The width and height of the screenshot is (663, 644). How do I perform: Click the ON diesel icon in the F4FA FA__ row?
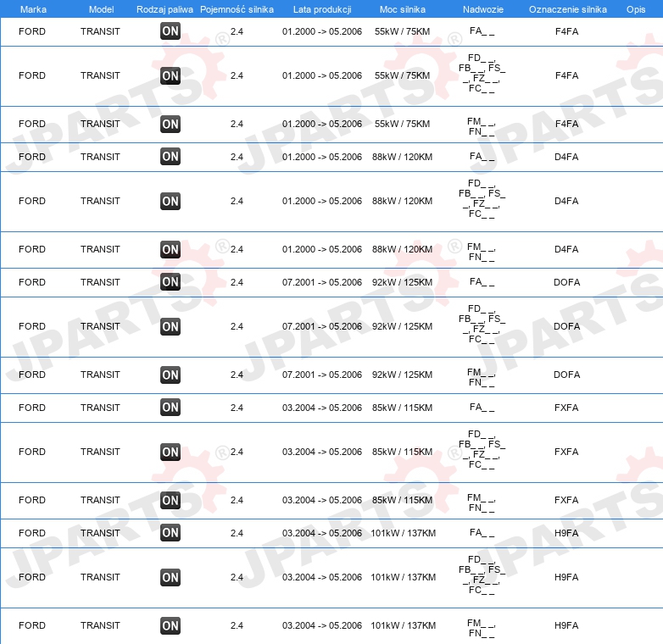pyautogui.click(x=170, y=31)
